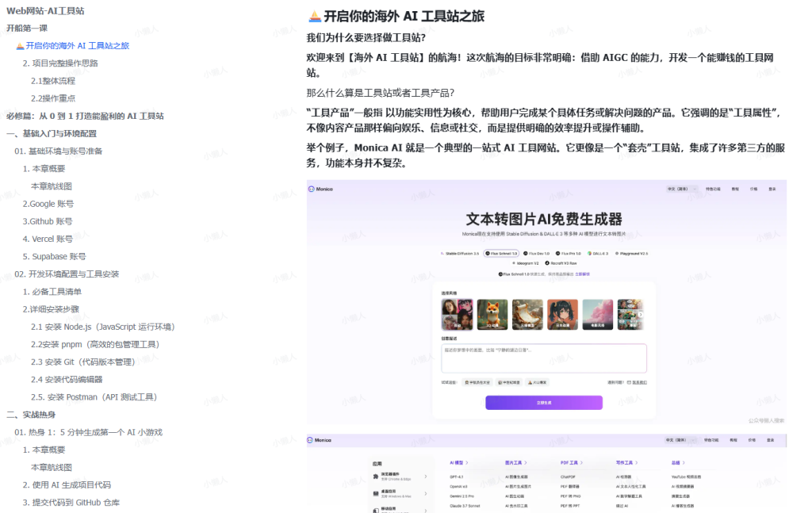Click Monica logo in the tools-menu screenshot
The image size is (812, 513).
click(320, 440)
